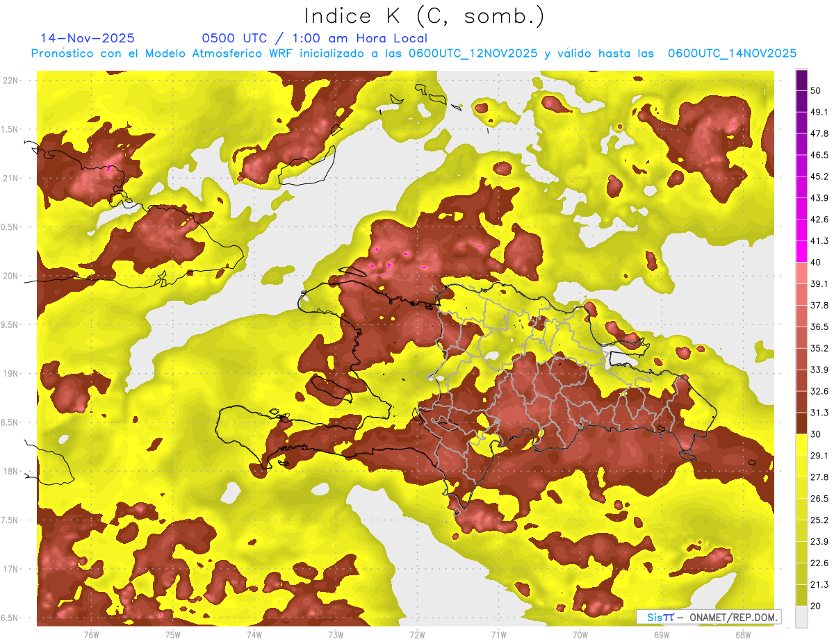Image resolution: width=834 pixels, height=644 pixels.
Task: Click the '0600UTC_14NOV2025' valid-until time
Action: point(732,53)
